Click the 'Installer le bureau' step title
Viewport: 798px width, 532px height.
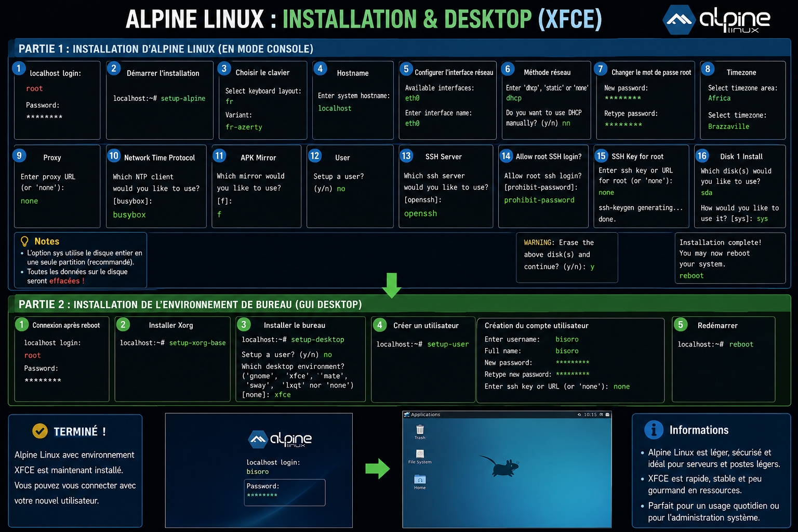[295, 325]
